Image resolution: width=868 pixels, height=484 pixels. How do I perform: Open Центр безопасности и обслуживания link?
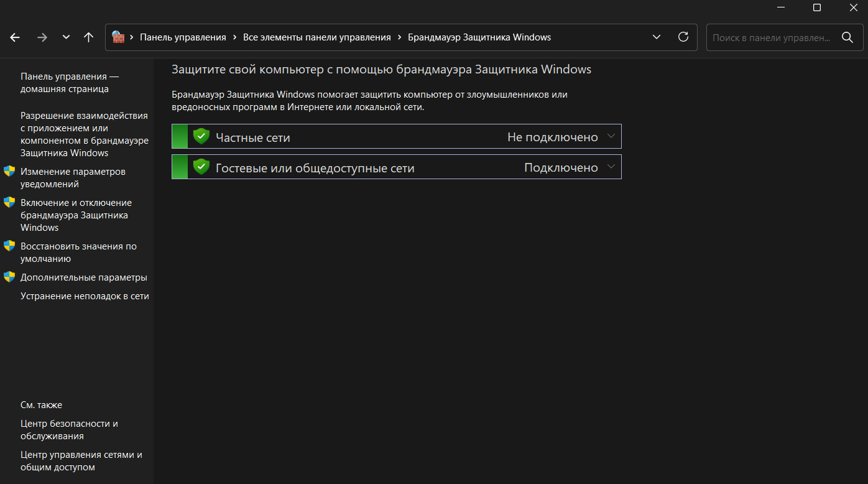69,430
